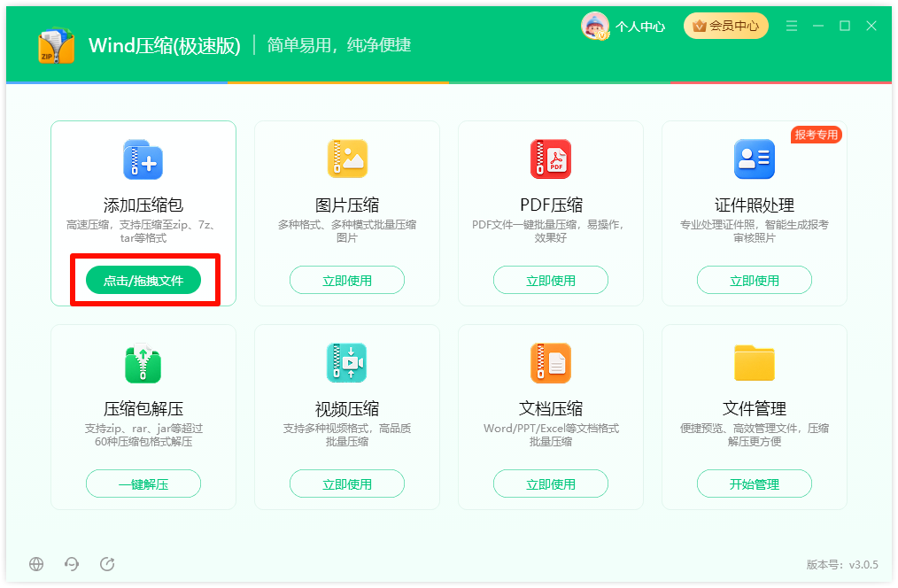Click the 开始管理 button
This screenshot has height=588, width=898.
[x=755, y=484]
